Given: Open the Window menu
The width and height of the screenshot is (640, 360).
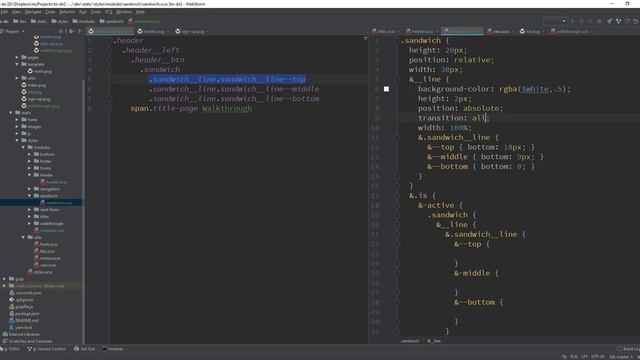Looking at the screenshot, I should tap(124, 12).
